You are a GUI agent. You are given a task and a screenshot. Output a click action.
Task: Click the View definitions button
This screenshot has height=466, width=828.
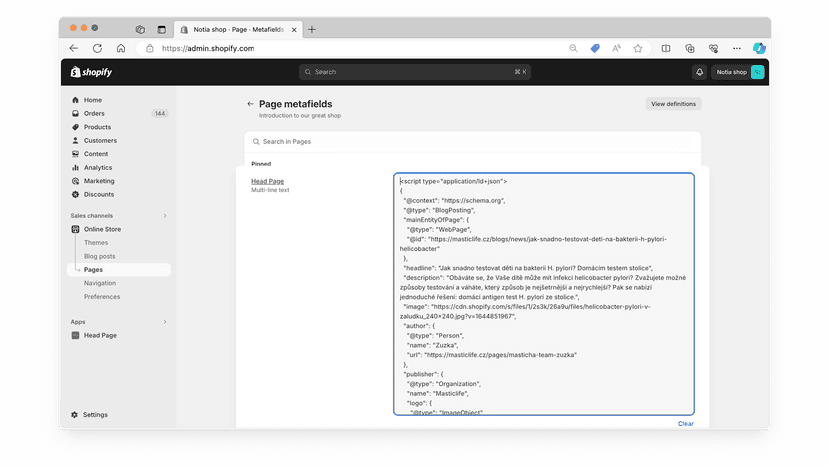673,104
